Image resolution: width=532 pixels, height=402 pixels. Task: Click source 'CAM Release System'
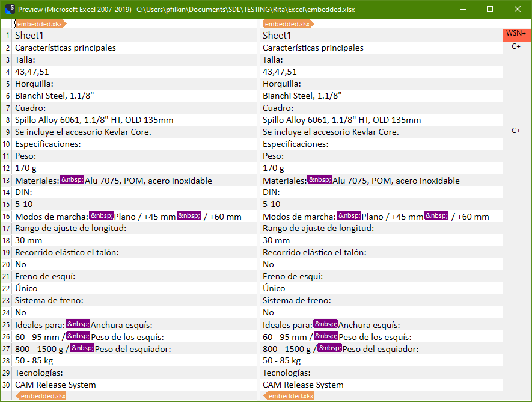click(x=55, y=385)
